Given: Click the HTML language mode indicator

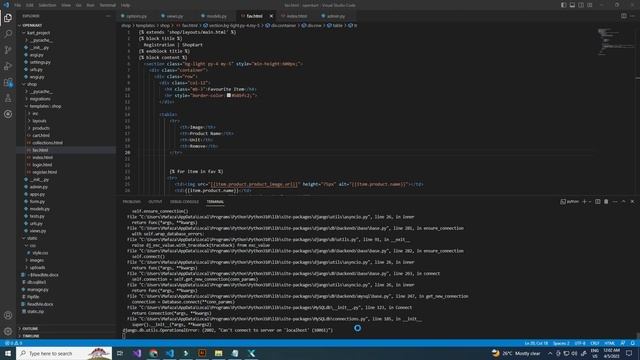Looking at the screenshot, I should [609, 343].
